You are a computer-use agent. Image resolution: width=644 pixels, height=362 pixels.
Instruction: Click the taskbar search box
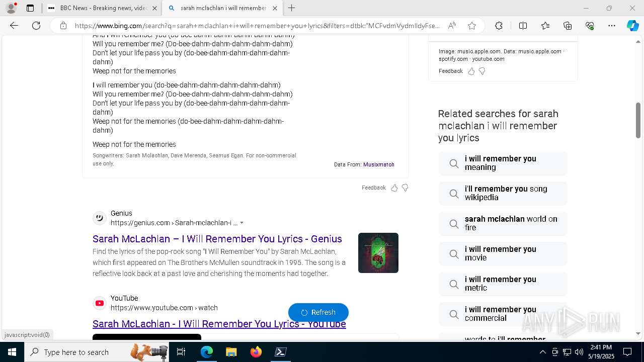coord(97,352)
